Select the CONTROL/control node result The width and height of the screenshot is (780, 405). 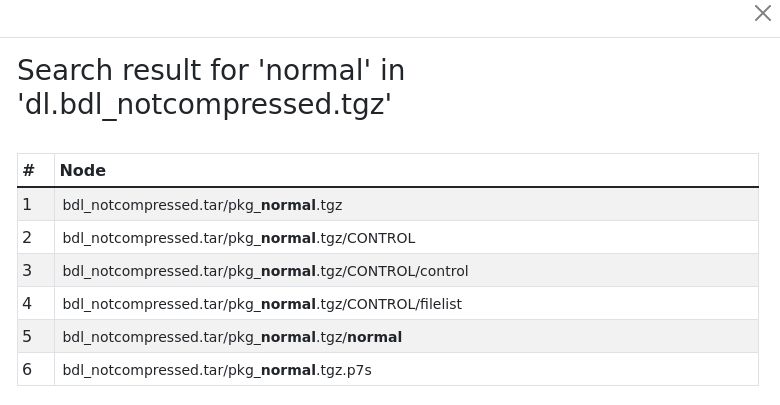coord(265,271)
